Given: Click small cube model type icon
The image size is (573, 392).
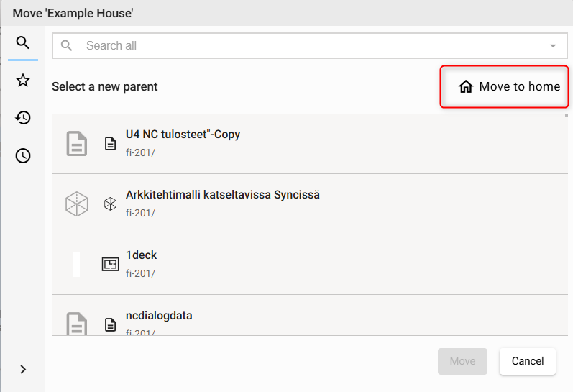Looking at the screenshot, I should 110,204.
